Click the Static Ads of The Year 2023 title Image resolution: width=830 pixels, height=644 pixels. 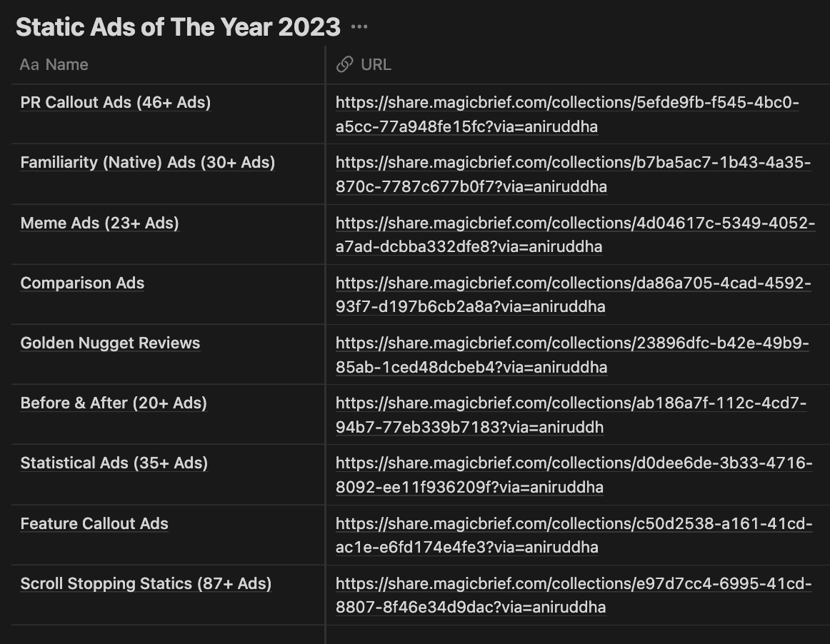[178, 27]
